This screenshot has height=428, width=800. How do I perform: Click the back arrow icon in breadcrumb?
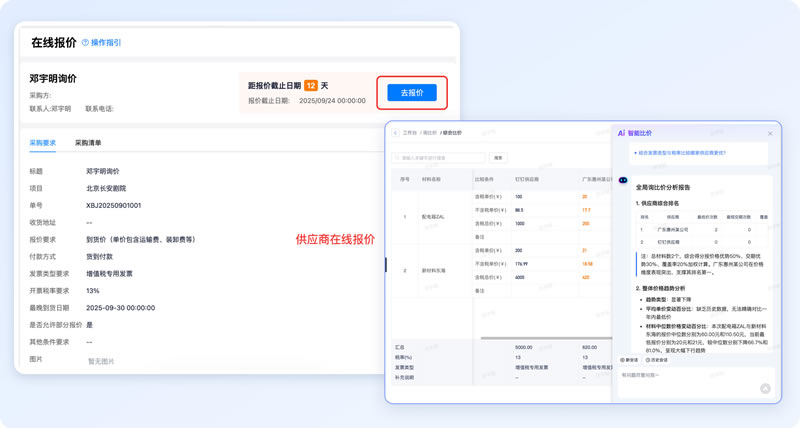point(395,133)
